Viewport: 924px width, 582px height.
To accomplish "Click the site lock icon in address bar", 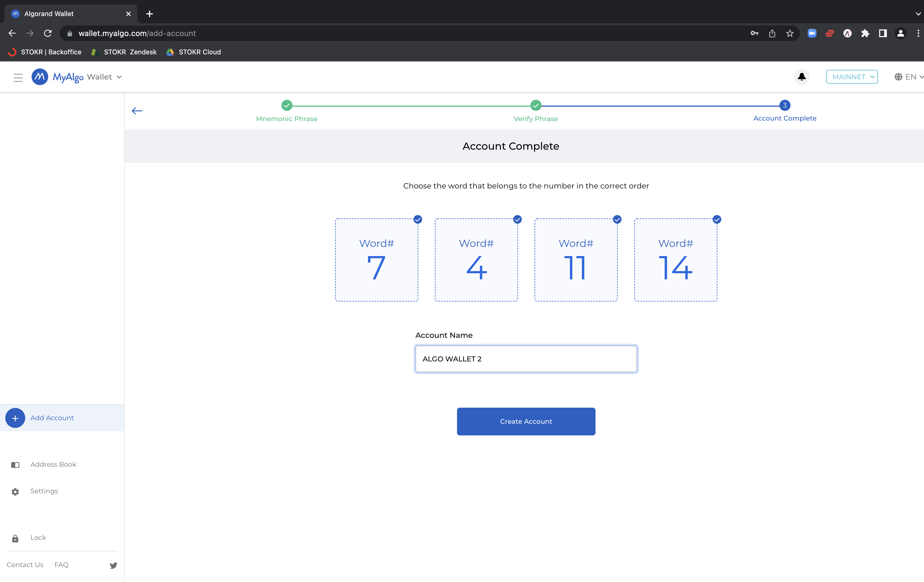I will (70, 34).
